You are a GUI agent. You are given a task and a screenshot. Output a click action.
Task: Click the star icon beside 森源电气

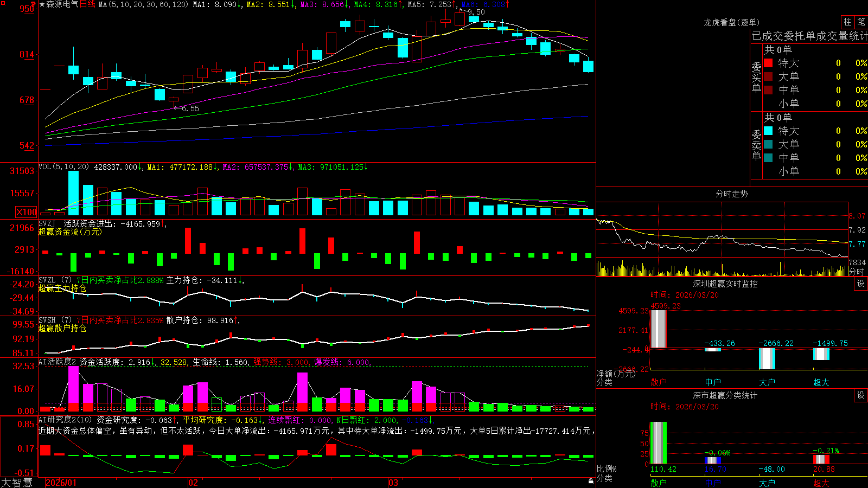(42, 4)
